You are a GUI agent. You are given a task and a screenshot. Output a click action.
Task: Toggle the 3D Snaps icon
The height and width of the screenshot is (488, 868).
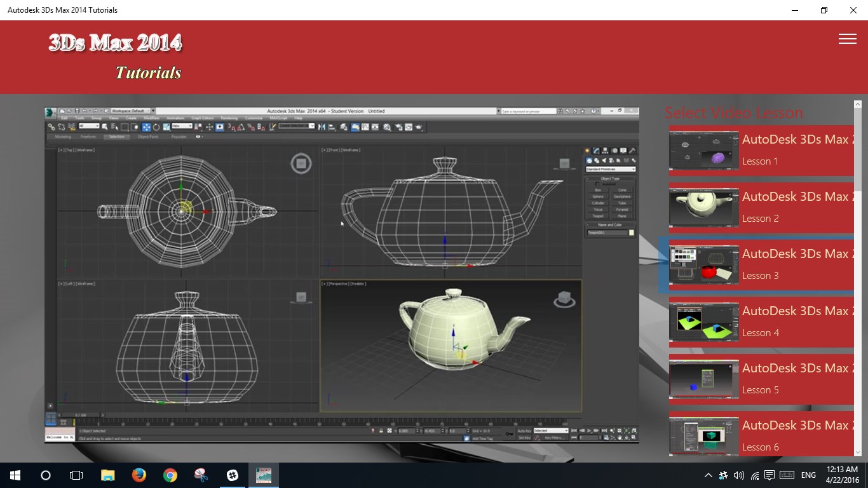231,126
